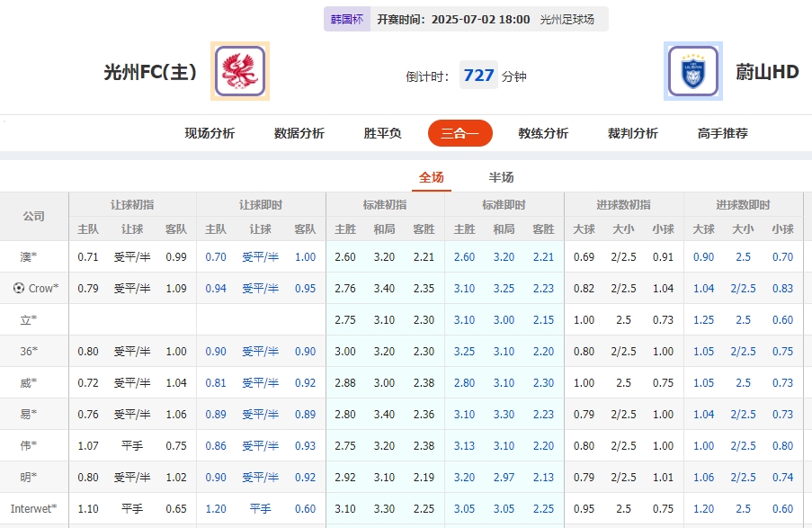The height and width of the screenshot is (528, 812).
Task: Switch to 胜平负 view
Action: pyautogui.click(x=381, y=132)
